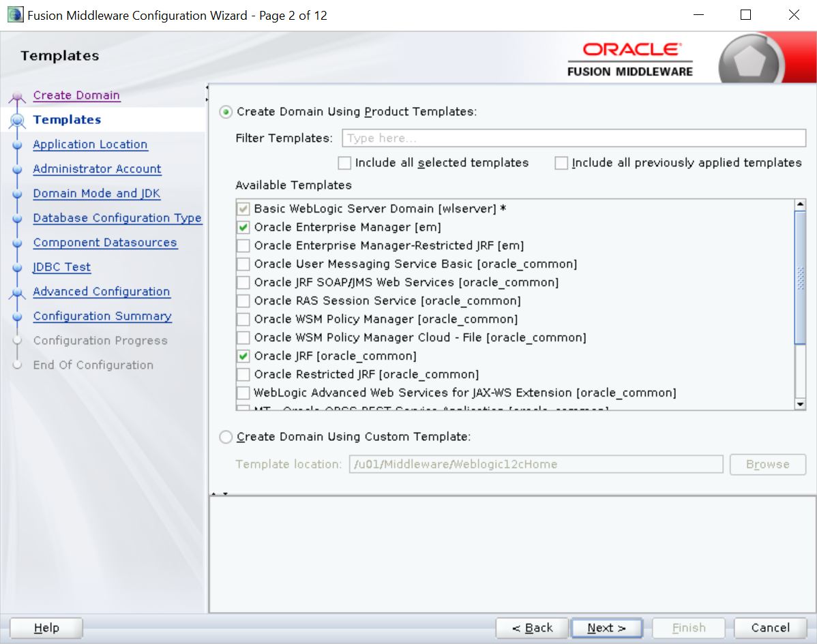Click the End Of Configuration step text
Viewport: 817px width, 644px height.
click(x=93, y=365)
